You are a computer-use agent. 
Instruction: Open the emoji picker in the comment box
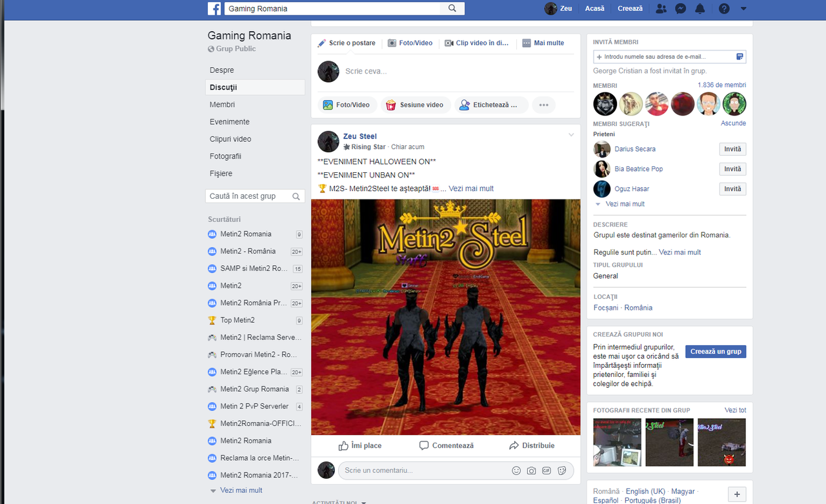point(516,470)
